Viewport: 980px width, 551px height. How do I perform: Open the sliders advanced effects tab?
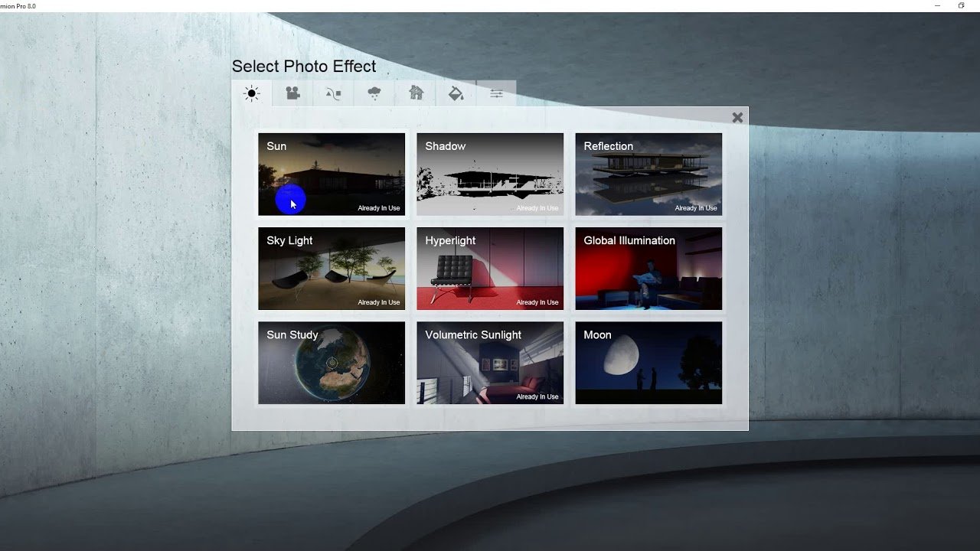pyautogui.click(x=496, y=93)
